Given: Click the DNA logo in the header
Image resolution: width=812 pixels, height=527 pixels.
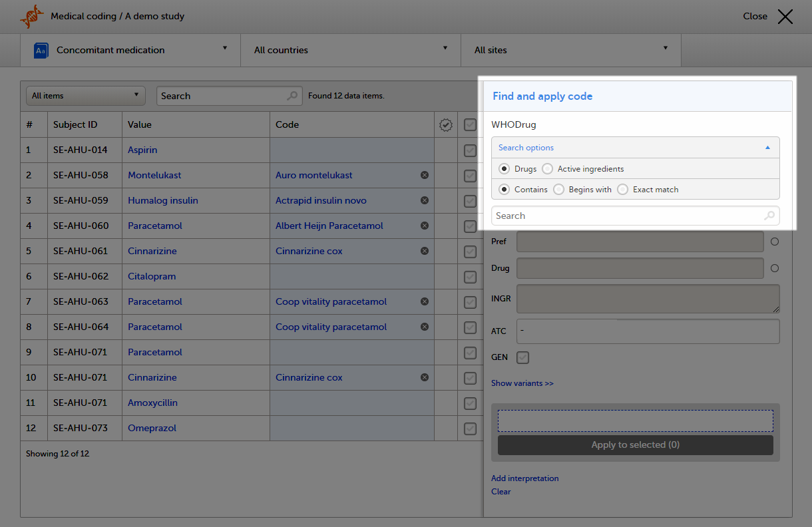Looking at the screenshot, I should [32, 16].
